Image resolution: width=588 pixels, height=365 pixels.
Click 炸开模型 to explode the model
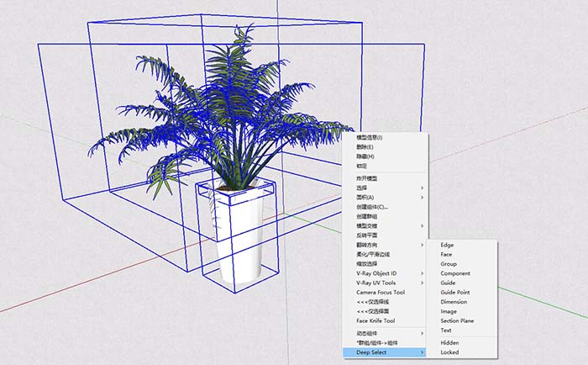point(367,178)
